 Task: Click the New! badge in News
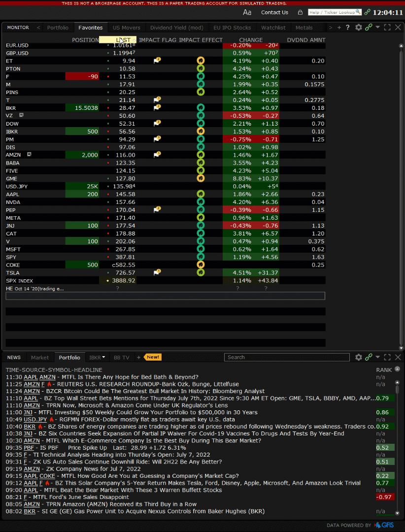(153, 357)
